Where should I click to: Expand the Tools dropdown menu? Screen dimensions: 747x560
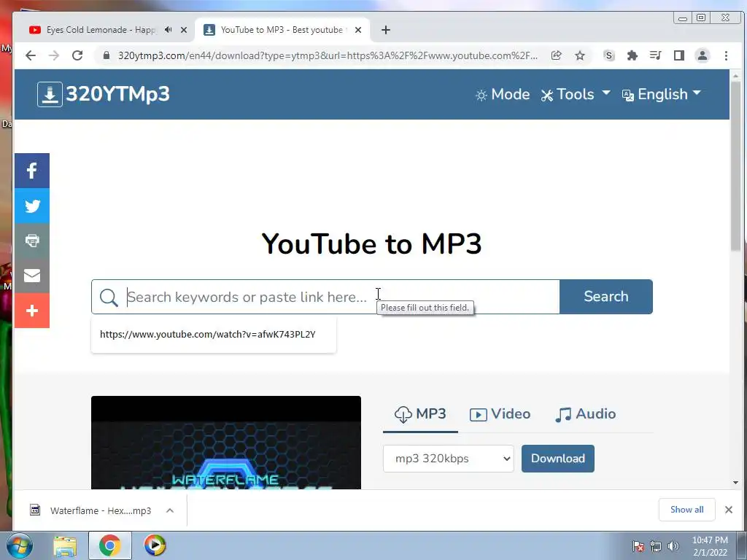(x=576, y=94)
